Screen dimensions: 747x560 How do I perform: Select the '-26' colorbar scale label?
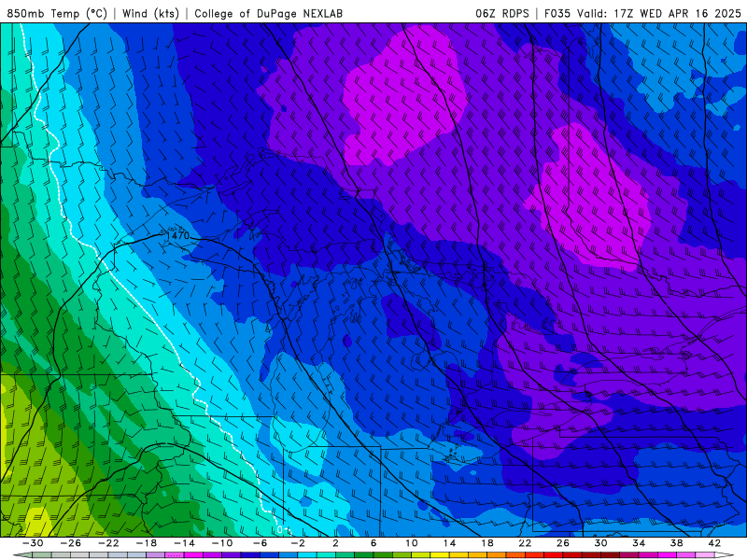coord(71,543)
